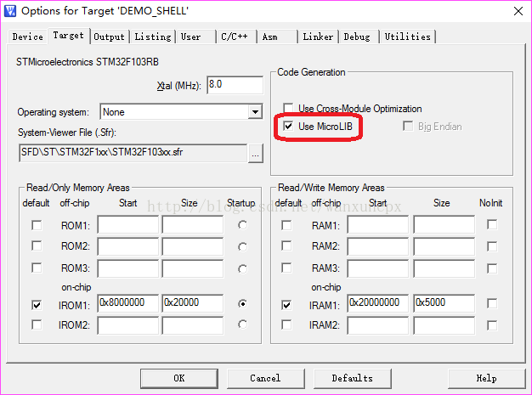The image size is (532, 395).
Task: Select ROM2 Startup radio button
Action: point(242,247)
